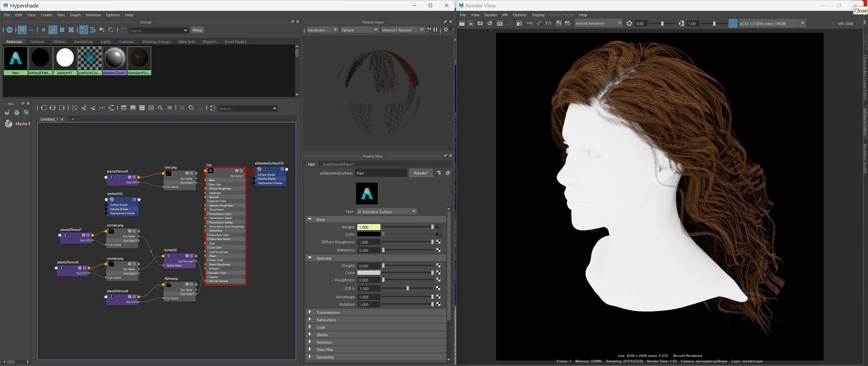
Task: Click the aiStandardSurface name field
Action: click(x=381, y=173)
